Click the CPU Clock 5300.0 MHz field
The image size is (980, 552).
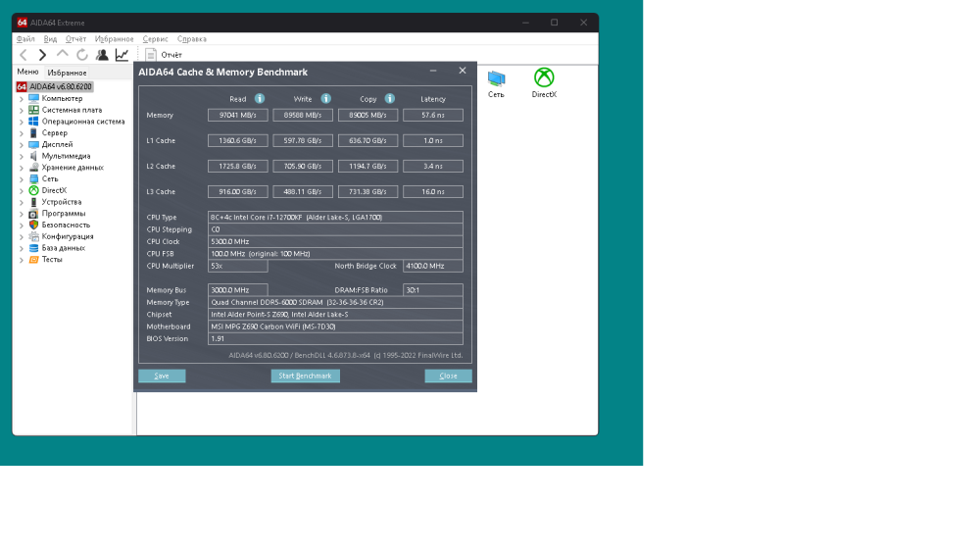335,242
